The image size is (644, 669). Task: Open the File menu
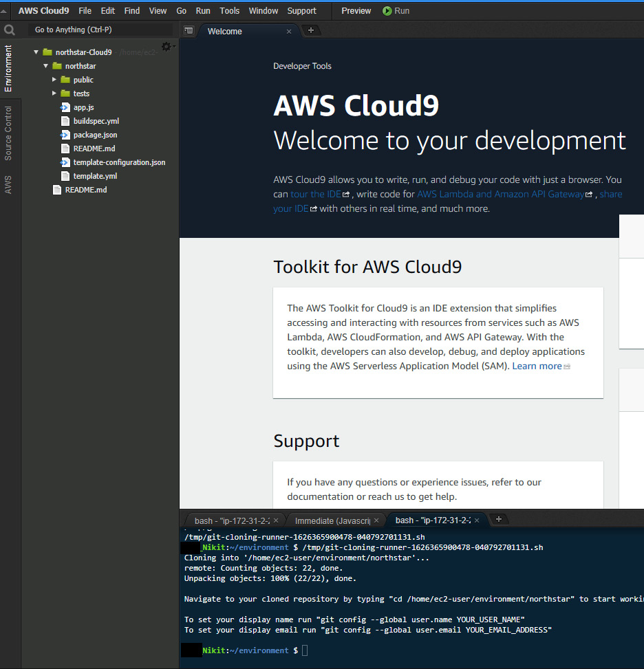click(x=85, y=11)
